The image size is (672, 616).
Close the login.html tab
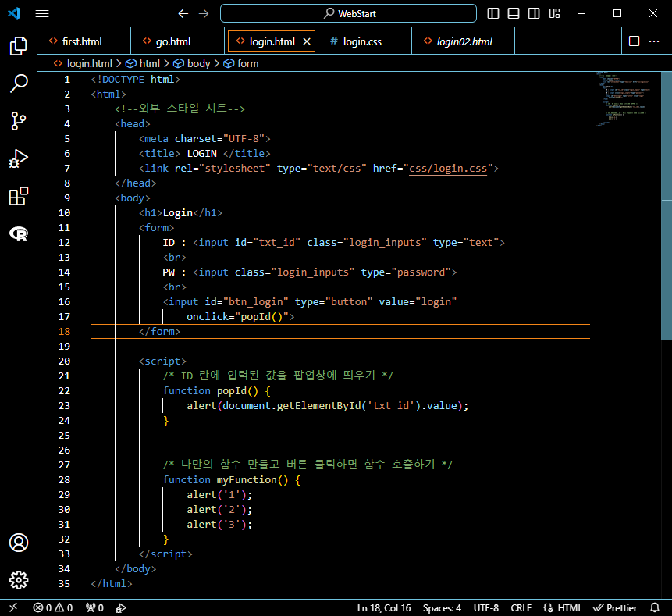[x=307, y=41]
